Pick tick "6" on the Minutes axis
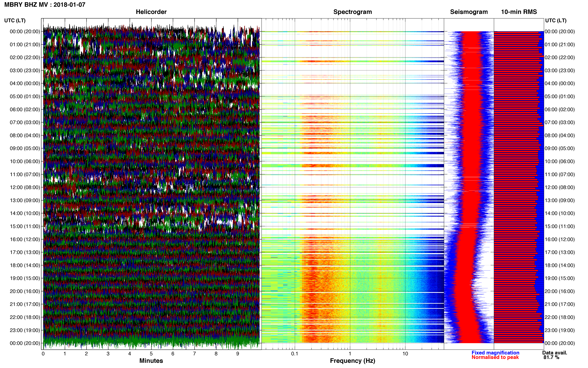 [x=173, y=354]
